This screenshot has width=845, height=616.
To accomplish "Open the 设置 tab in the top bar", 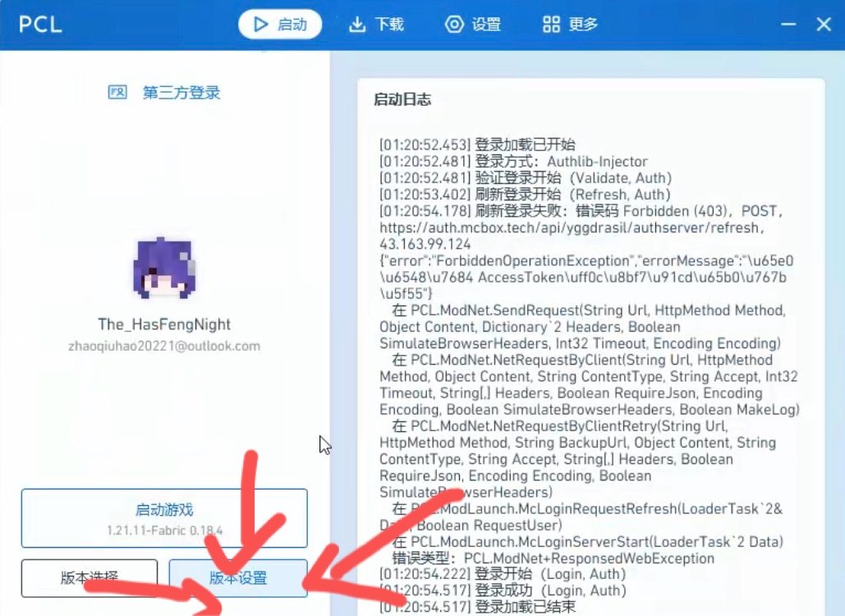I will [473, 25].
